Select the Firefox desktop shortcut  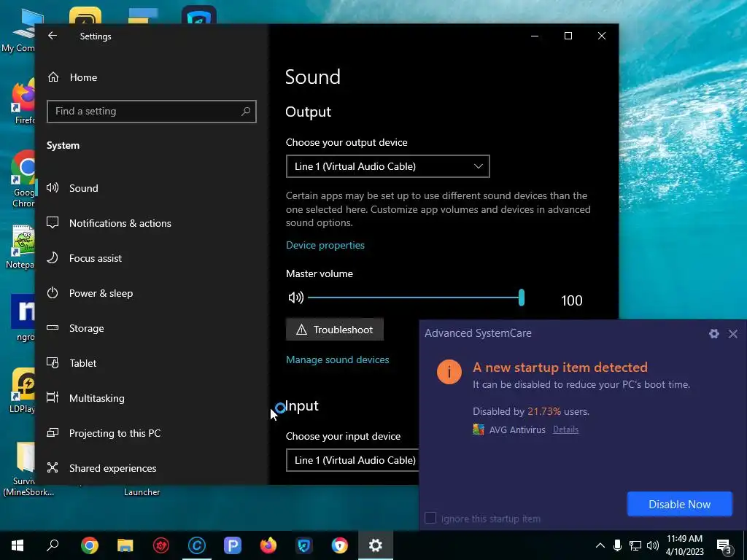pos(24,102)
